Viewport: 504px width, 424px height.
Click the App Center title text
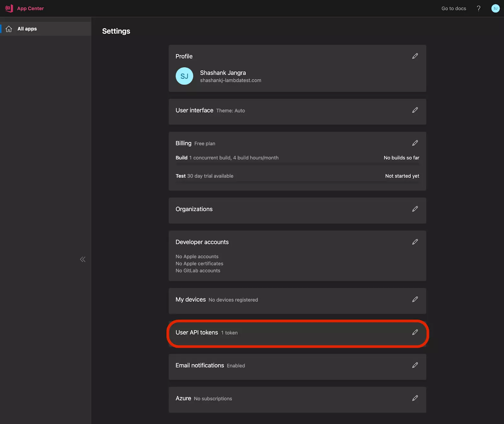[x=31, y=9]
